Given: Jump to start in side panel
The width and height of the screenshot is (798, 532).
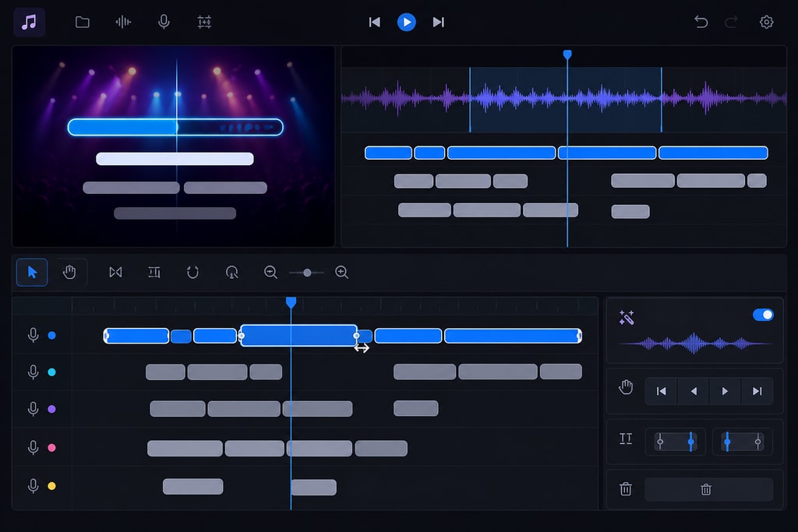Looking at the screenshot, I should coord(661,391).
